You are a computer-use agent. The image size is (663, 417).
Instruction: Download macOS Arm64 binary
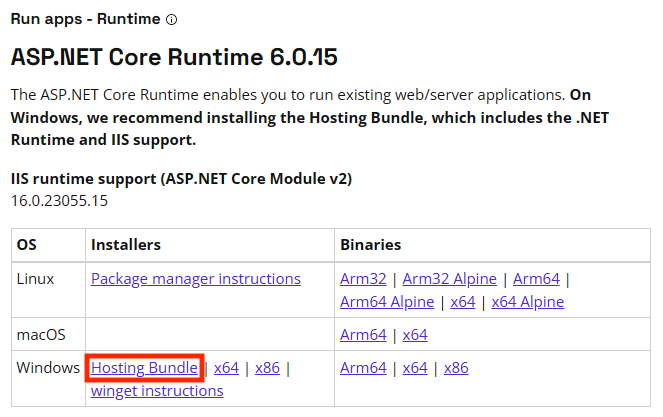[363, 335]
